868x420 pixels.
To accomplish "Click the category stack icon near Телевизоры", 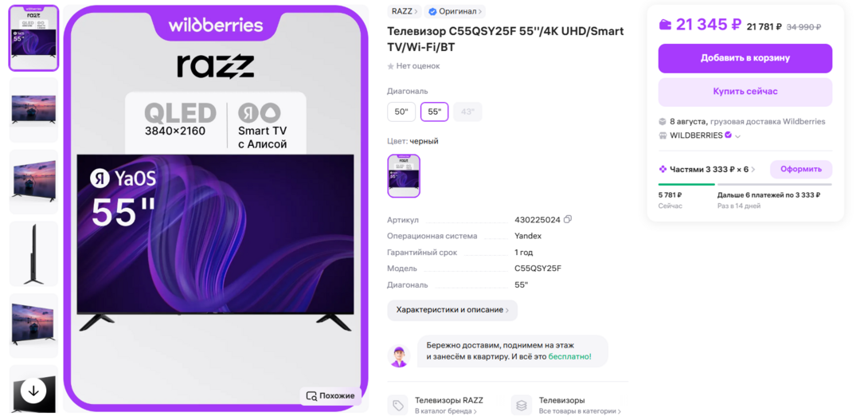I will pyautogui.click(x=521, y=405).
